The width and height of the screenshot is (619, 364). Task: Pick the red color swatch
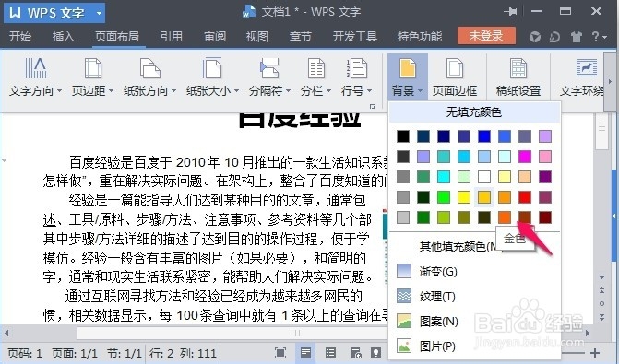525,197
